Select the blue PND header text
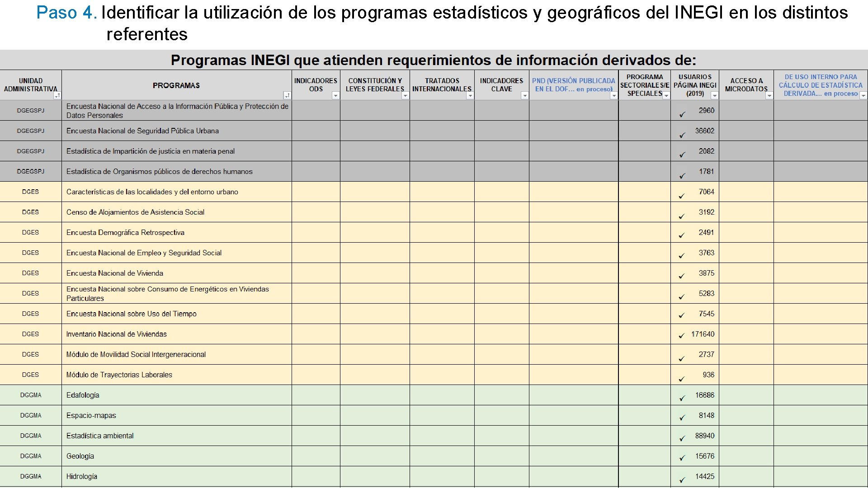This screenshot has width=868, height=488. tap(573, 85)
